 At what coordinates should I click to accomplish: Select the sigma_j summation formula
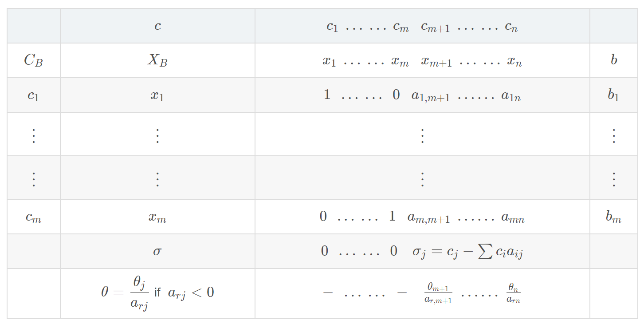pos(468,252)
